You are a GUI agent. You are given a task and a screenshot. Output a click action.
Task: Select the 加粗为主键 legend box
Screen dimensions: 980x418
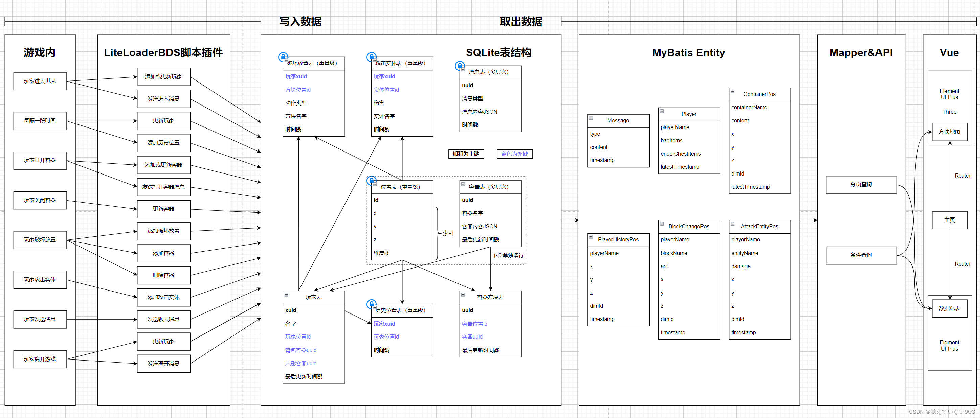pyautogui.click(x=466, y=154)
